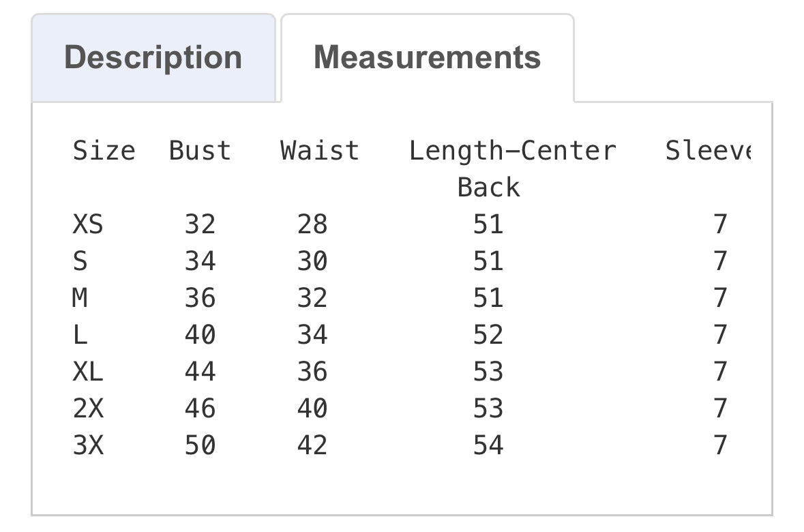Click the sleeve value in the M row

720,298
